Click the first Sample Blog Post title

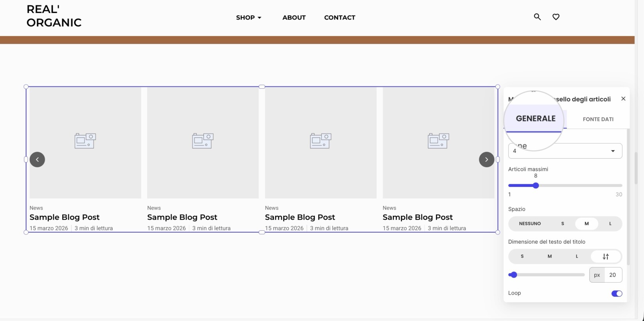[65, 217]
